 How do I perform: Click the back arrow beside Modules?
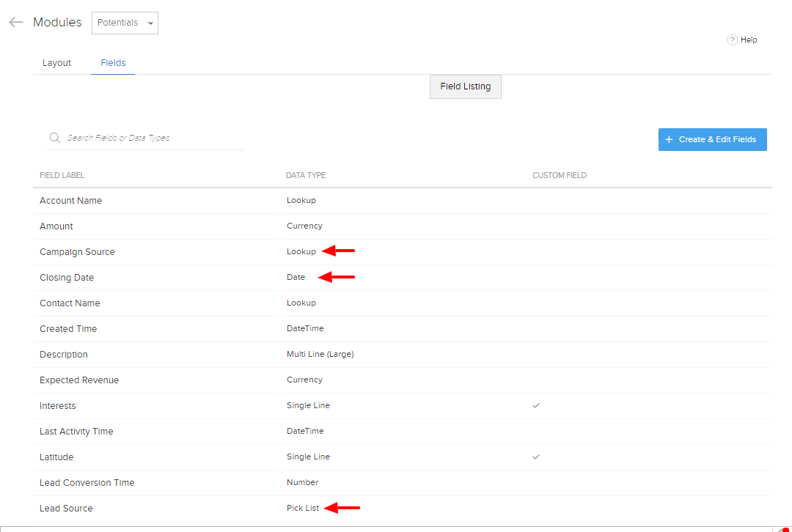click(x=16, y=23)
